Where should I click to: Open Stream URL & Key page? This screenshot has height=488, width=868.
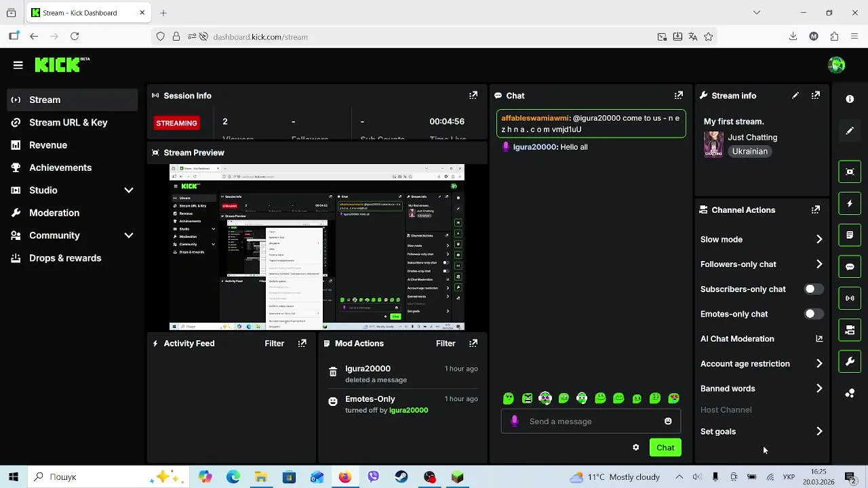tap(73, 123)
